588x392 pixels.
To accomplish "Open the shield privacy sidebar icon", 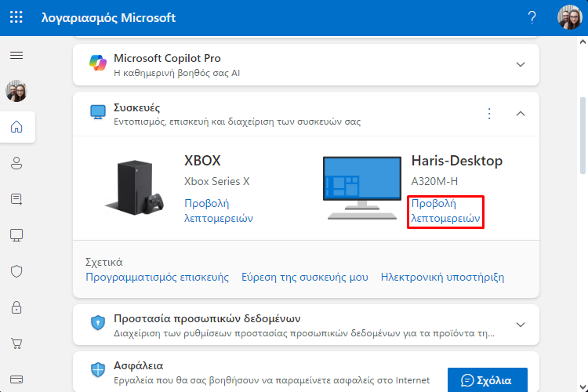I will 16,271.
